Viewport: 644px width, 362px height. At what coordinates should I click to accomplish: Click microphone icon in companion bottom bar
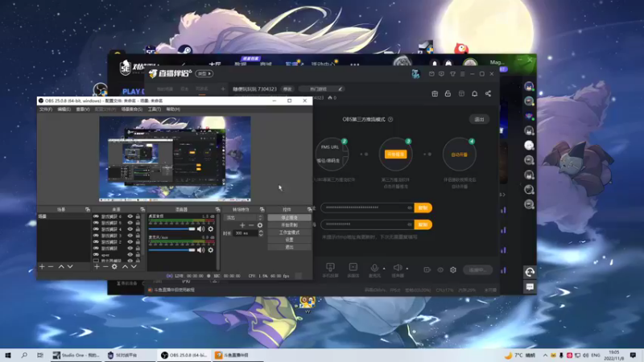point(374,268)
